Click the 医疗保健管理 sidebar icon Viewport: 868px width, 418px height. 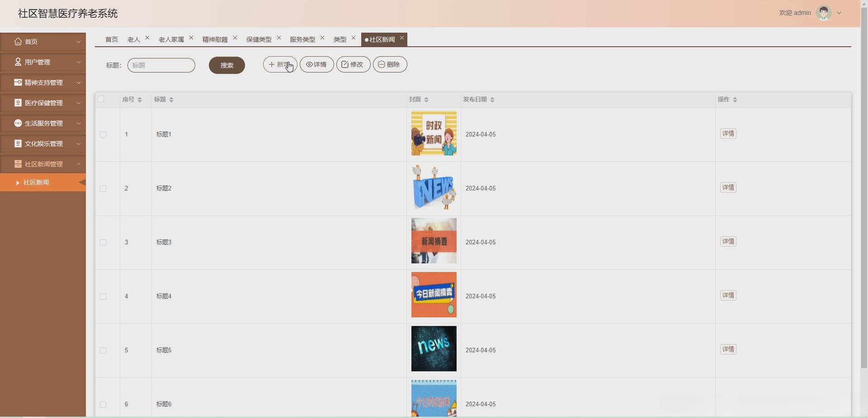[18, 103]
